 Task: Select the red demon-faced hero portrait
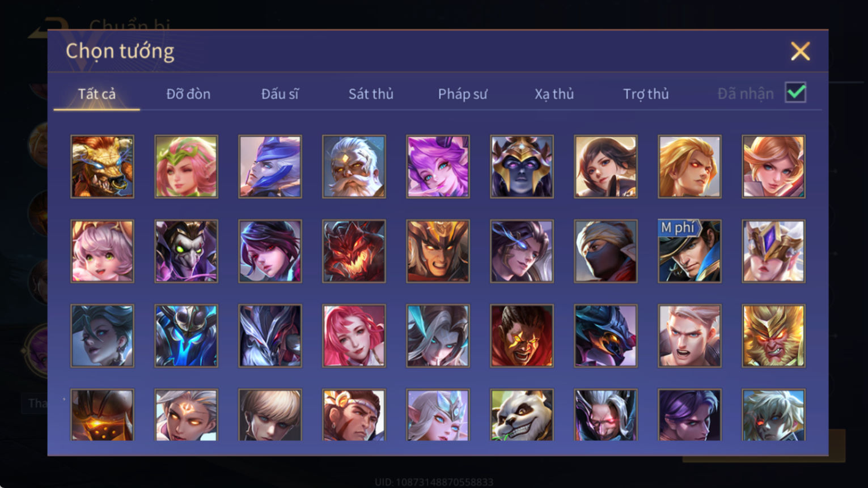pos(354,251)
